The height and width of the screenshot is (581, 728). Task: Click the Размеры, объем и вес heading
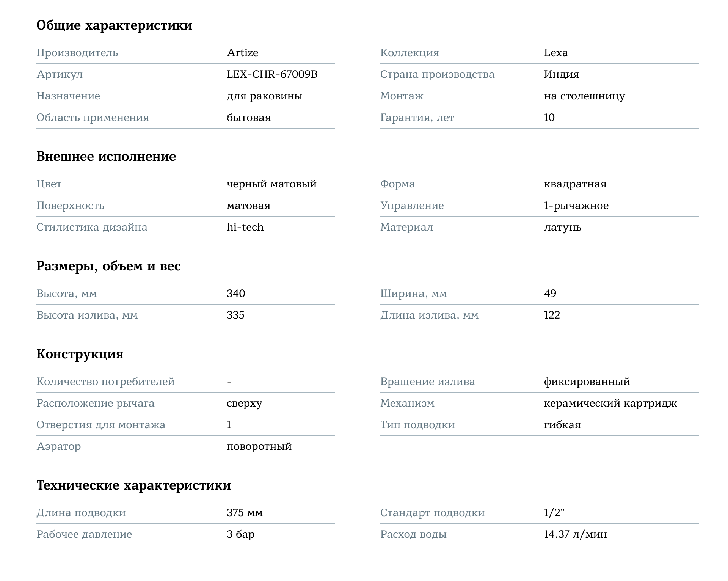[108, 266]
